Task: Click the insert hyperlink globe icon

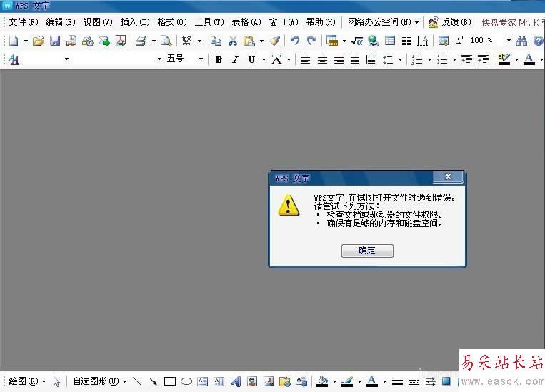Action: 374,41
